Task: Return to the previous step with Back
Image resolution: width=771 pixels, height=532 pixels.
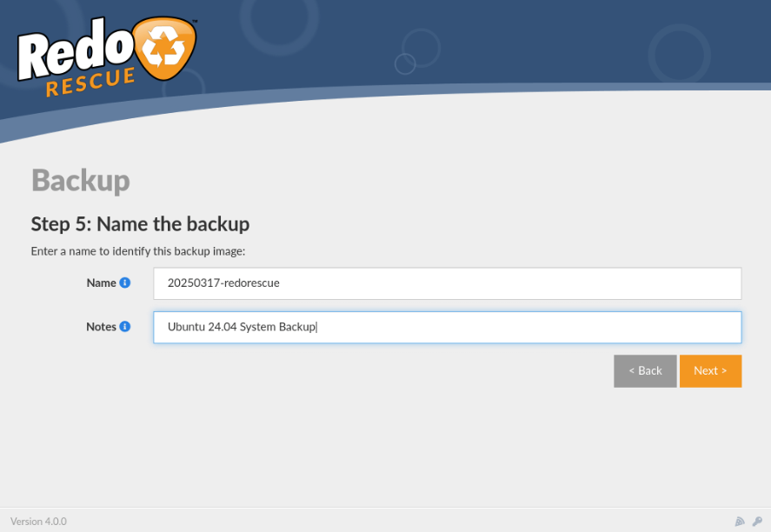Action: (x=644, y=370)
